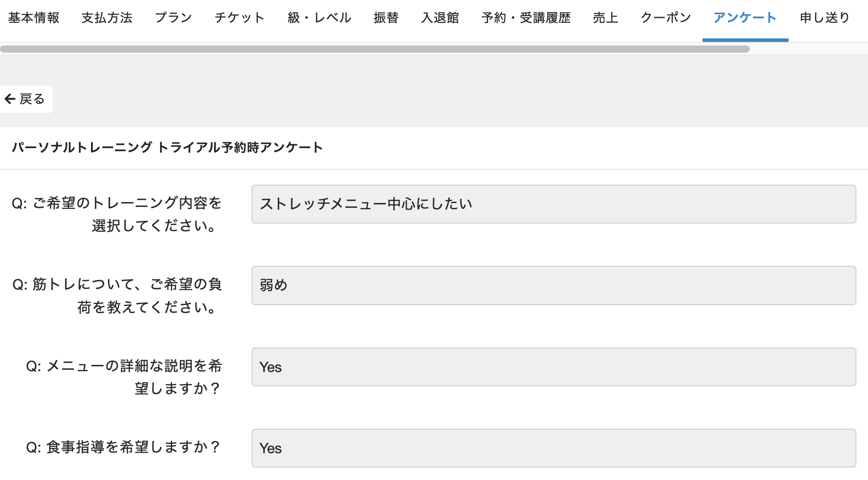Click the back arrow icon
868x480 pixels.
pos(10,99)
